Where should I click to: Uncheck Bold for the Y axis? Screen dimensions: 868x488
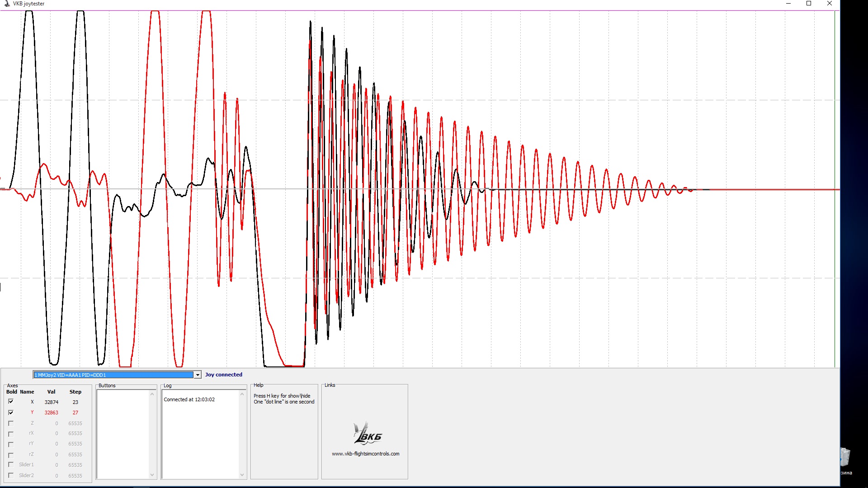point(11,413)
